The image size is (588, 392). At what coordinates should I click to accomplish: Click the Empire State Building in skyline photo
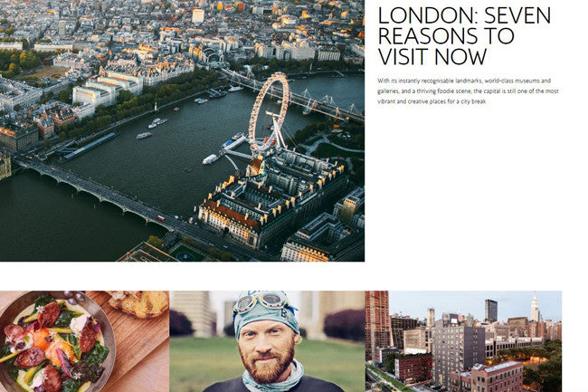tap(536, 308)
